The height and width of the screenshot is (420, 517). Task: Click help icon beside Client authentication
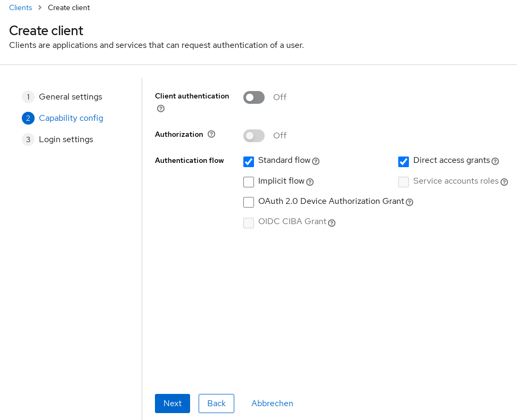(161, 109)
